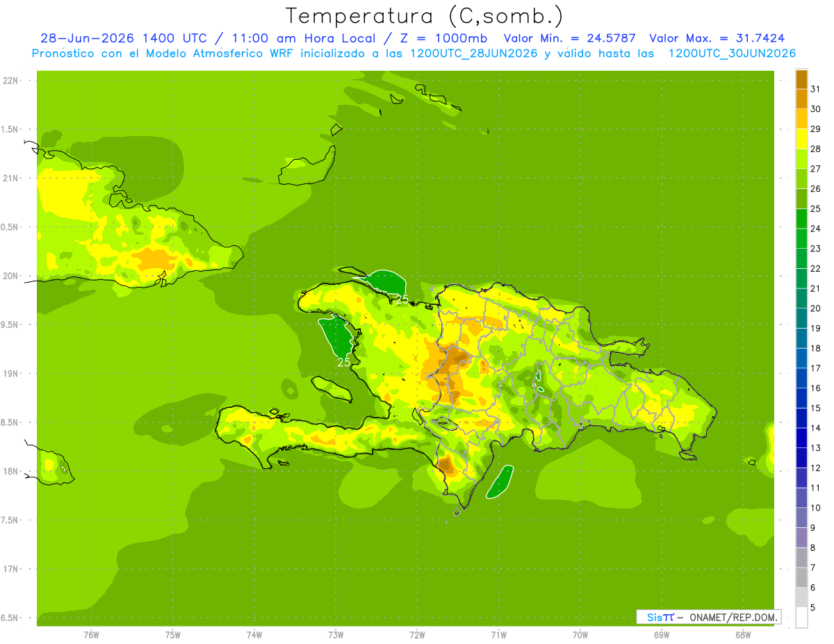834x644 pixels.
Task: Click the dark blue swatch between 13 and 14
Action: coord(801,438)
